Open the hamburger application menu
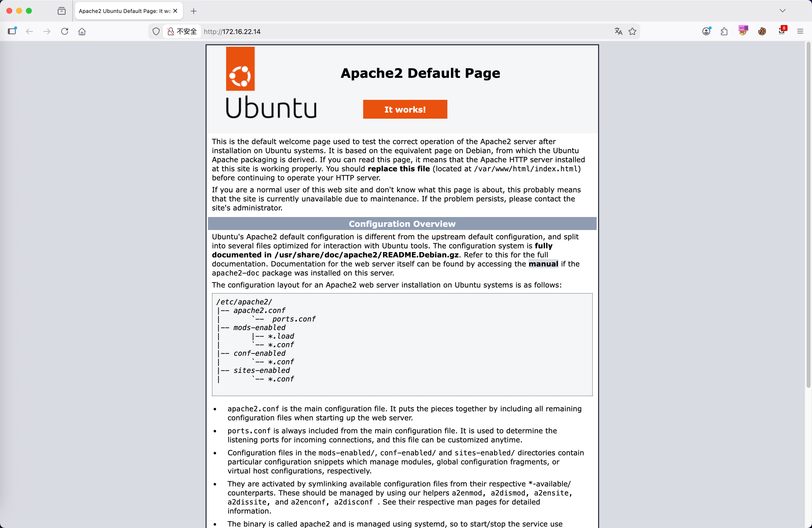The width and height of the screenshot is (812, 528). pyautogui.click(x=800, y=31)
